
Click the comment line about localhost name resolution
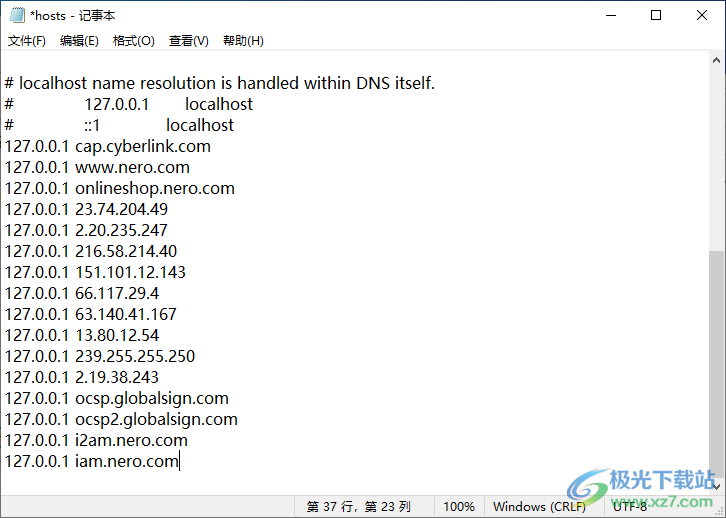(x=220, y=83)
